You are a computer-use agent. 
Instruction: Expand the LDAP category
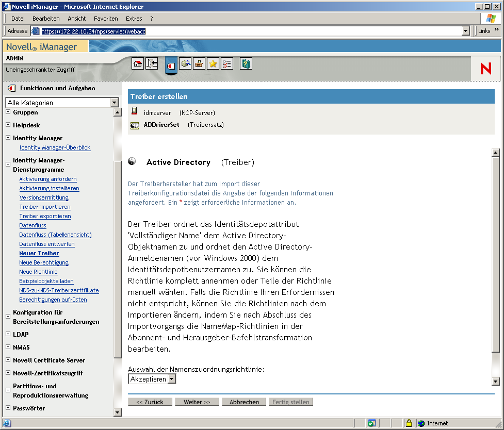click(8, 334)
